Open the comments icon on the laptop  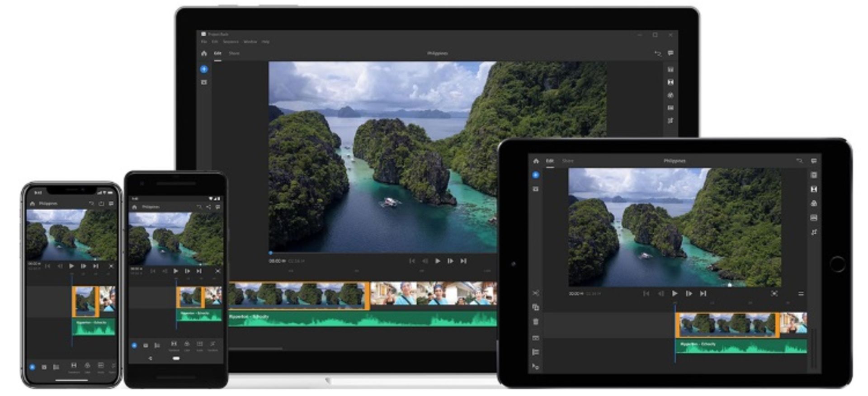click(x=670, y=53)
